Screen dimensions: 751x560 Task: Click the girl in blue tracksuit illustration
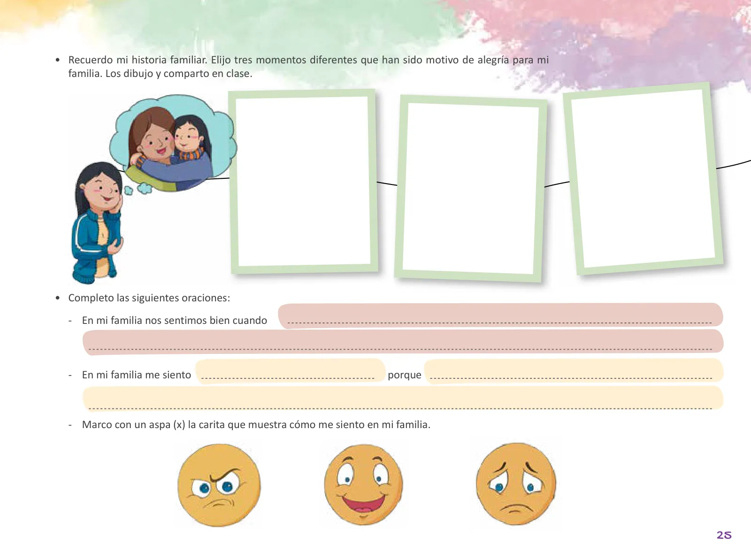coord(98,223)
